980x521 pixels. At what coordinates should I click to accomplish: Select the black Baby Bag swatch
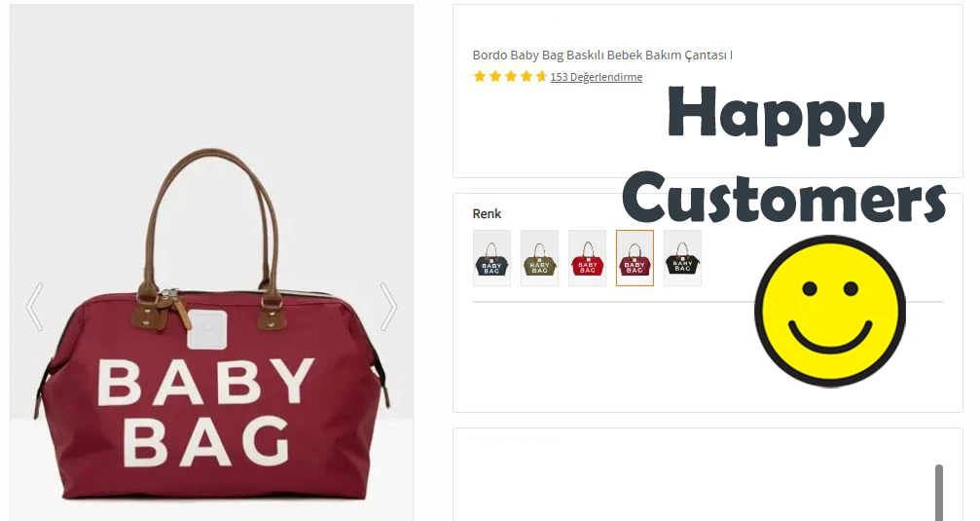click(x=682, y=258)
